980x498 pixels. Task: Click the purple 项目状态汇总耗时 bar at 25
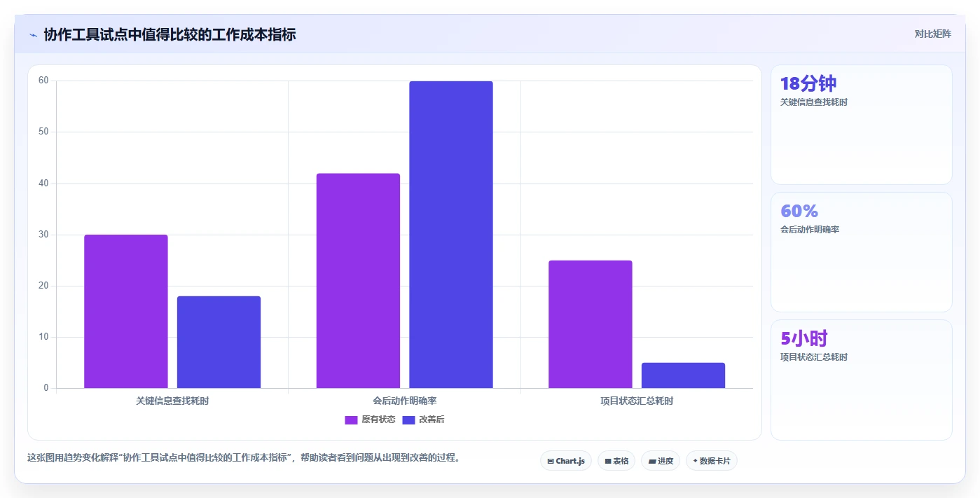591,324
